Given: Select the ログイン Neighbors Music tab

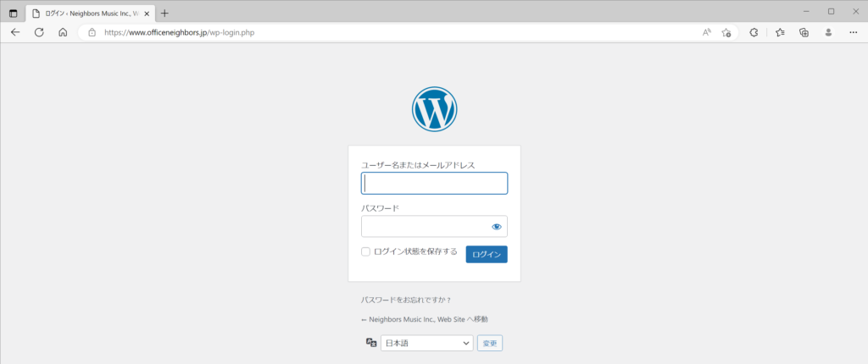Looking at the screenshot, I should (x=85, y=13).
